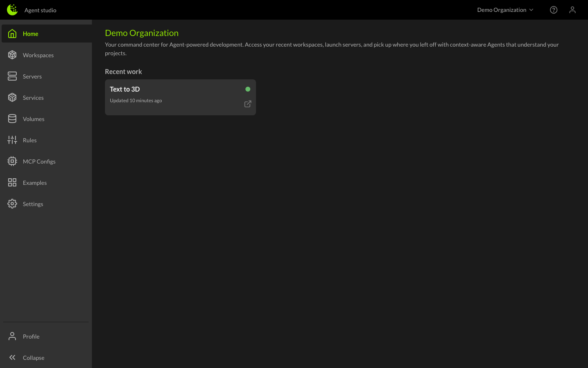The width and height of the screenshot is (588, 368).
Task: Select the MCP Configs icon
Action: click(x=12, y=161)
